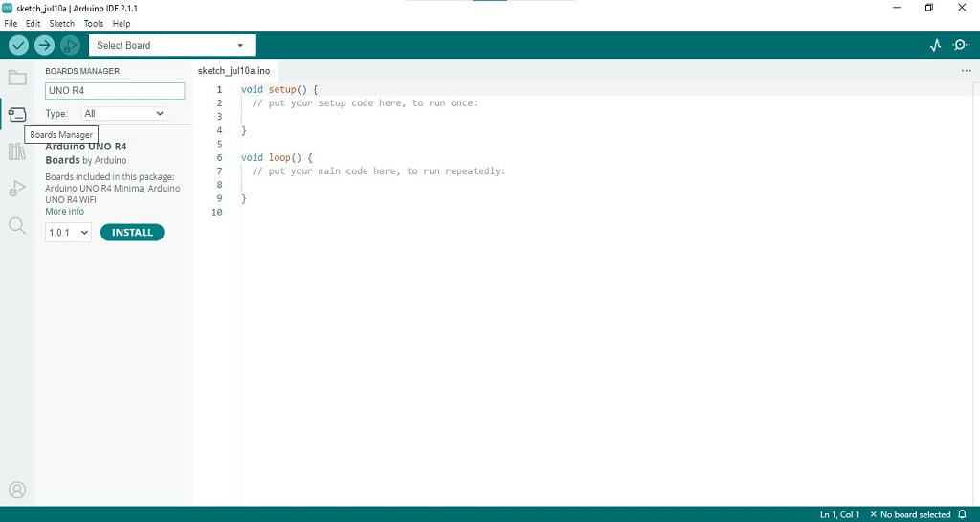Image resolution: width=980 pixels, height=522 pixels.
Task: Open the Serial Monitor
Action: (x=961, y=45)
